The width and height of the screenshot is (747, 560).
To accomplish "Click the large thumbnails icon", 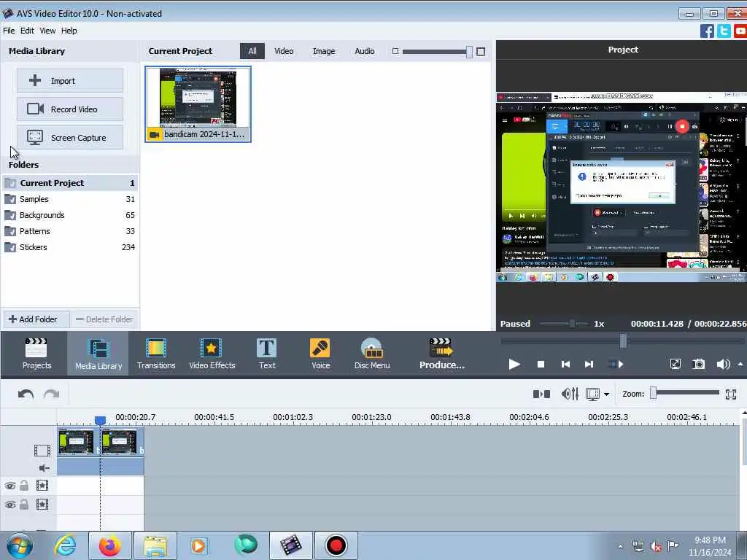I will (481, 52).
